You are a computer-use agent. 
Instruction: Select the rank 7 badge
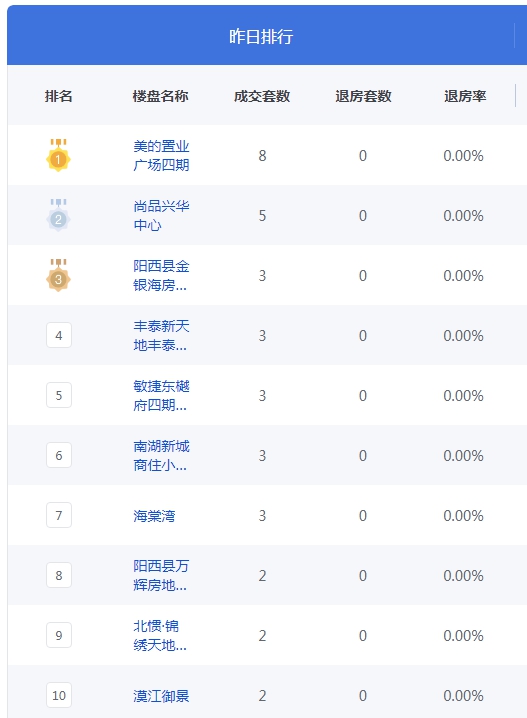(59, 515)
